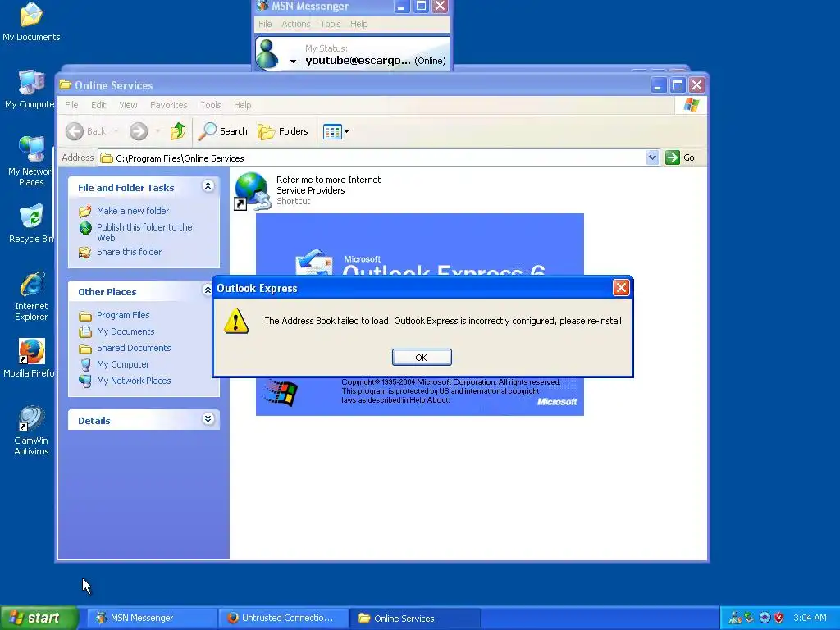Switch to Untrusted Connection Firefox taskbar button
The image size is (840, 630).
[283, 618]
